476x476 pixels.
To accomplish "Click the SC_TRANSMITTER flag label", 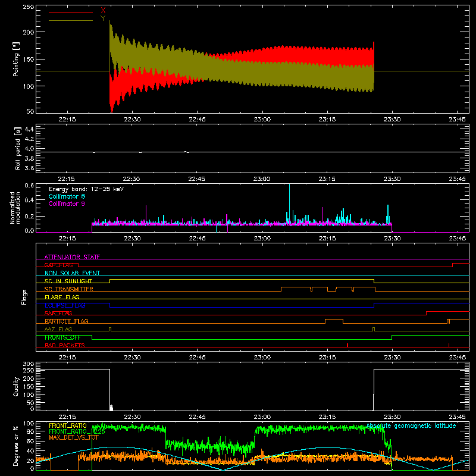I will point(69,289).
